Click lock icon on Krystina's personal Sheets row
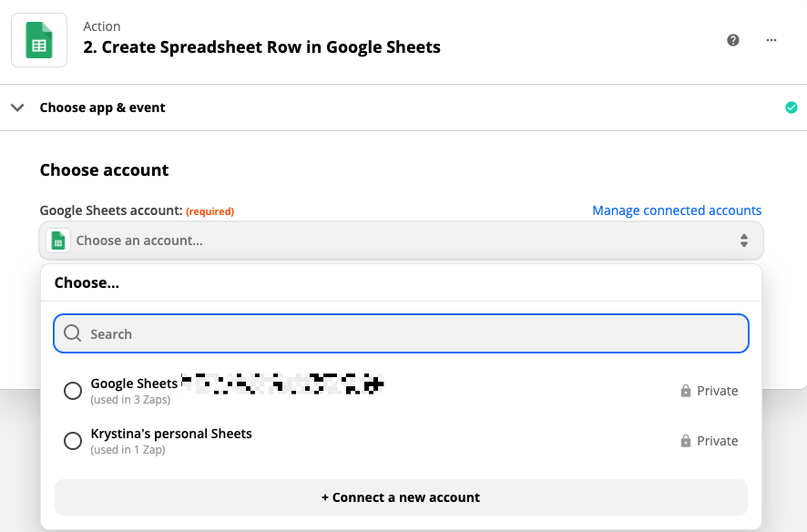The image size is (807, 532). pyautogui.click(x=686, y=441)
